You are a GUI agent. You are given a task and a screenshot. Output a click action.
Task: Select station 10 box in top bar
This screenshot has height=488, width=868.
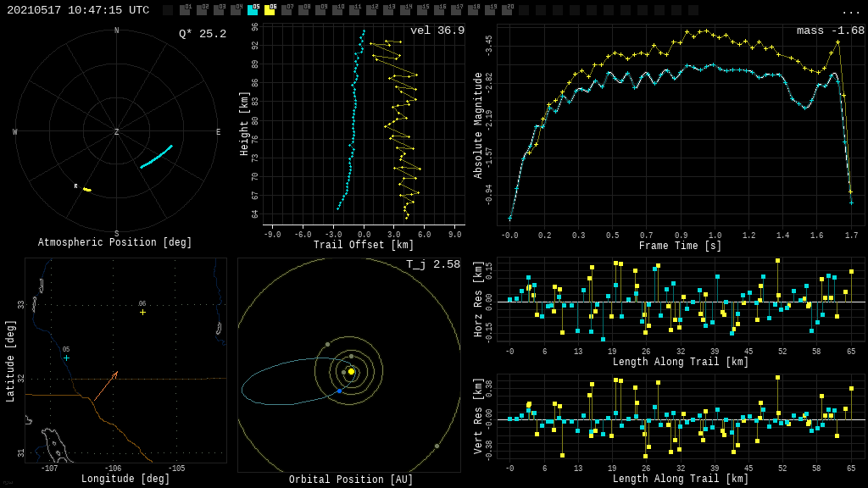337,10
